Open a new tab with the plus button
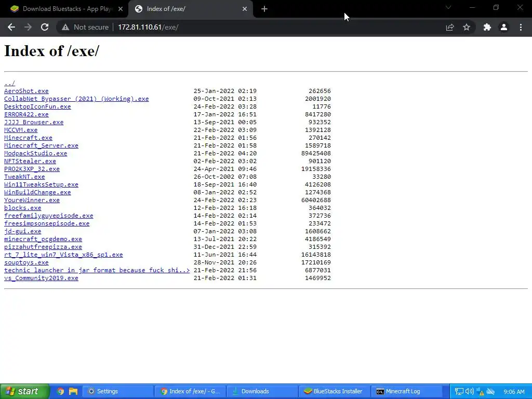The width and height of the screenshot is (532, 399). 264,9
